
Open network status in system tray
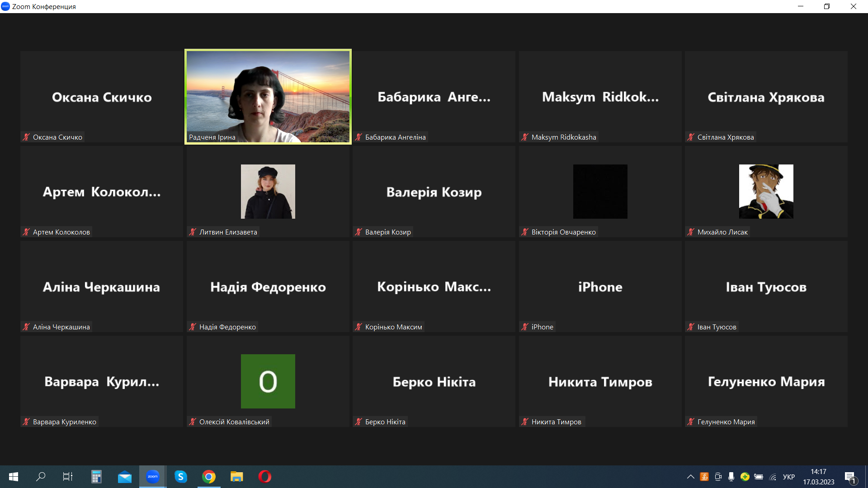click(773, 477)
